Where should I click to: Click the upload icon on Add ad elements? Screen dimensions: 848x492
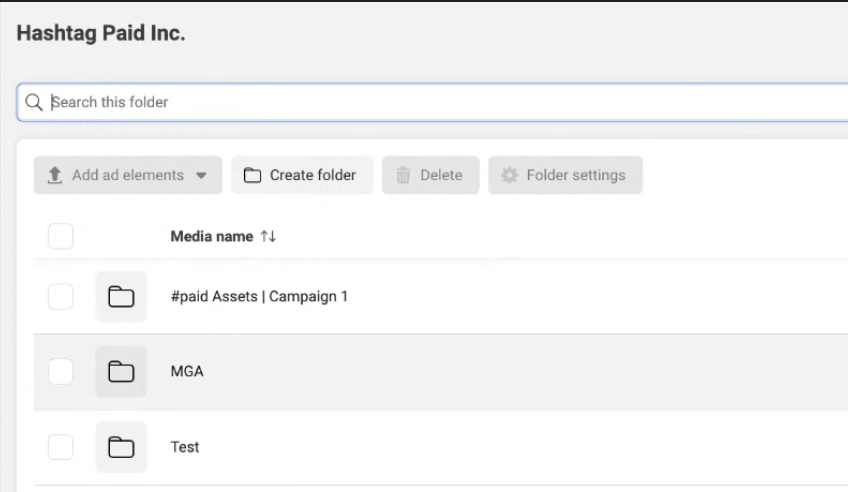coord(56,175)
